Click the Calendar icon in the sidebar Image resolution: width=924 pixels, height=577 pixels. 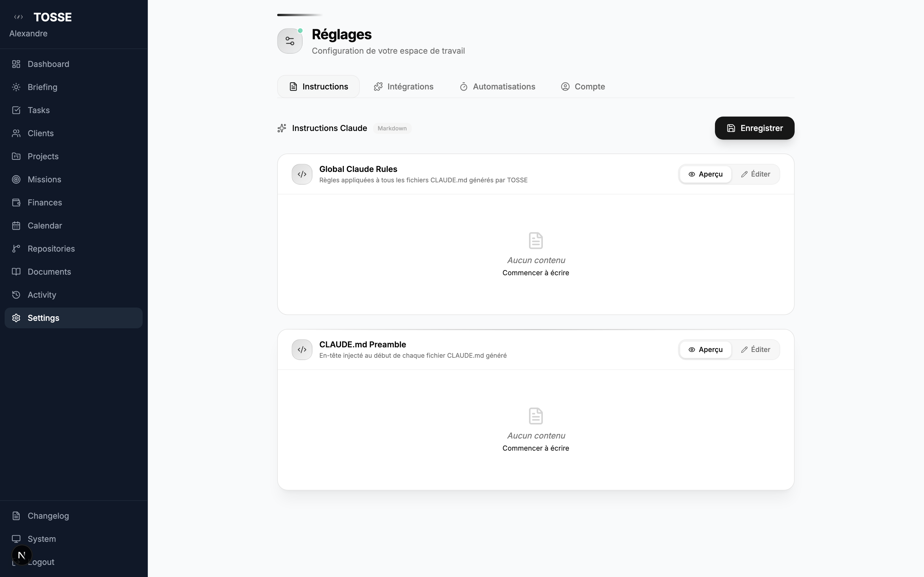(16, 225)
